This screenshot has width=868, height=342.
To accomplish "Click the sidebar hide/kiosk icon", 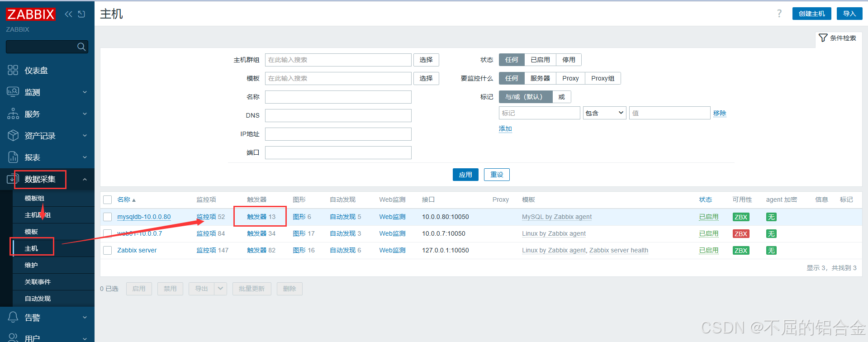I will [x=81, y=14].
